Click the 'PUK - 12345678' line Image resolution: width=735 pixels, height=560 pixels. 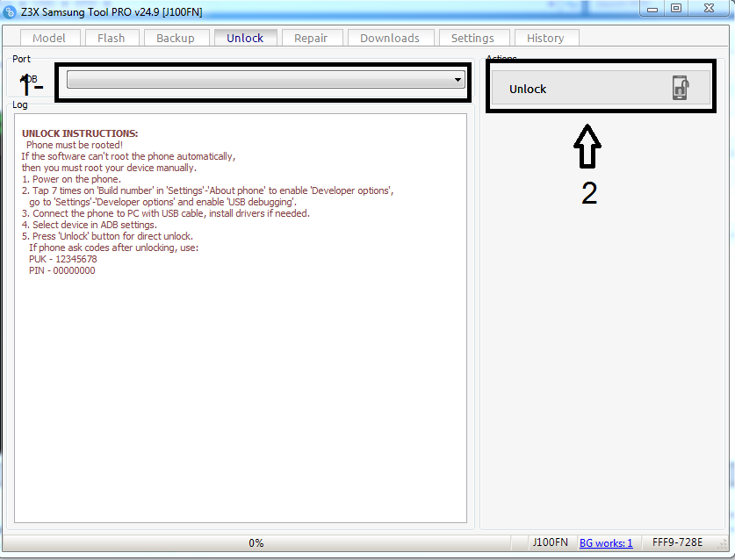point(63,259)
